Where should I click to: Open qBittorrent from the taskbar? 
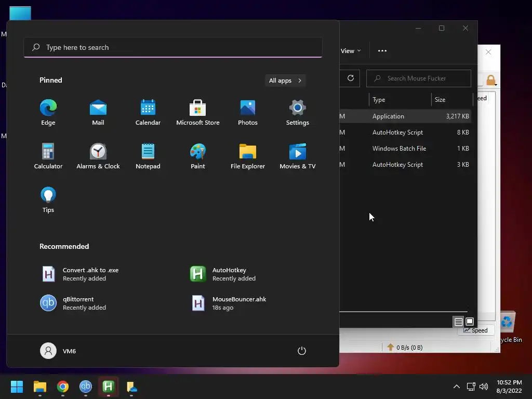click(86, 387)
